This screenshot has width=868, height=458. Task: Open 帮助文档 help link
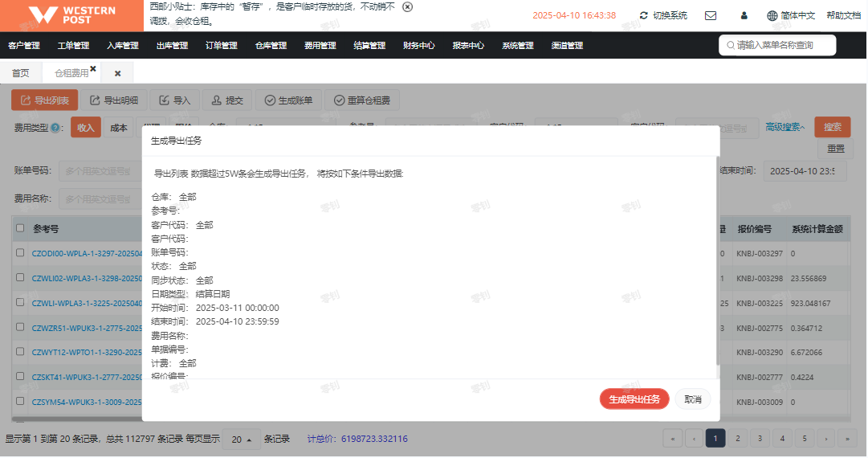[x=843, y=15]
